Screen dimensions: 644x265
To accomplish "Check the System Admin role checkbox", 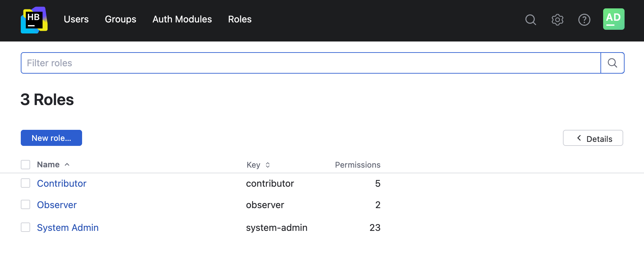I will pyautogui.click(x=25, y=227).
